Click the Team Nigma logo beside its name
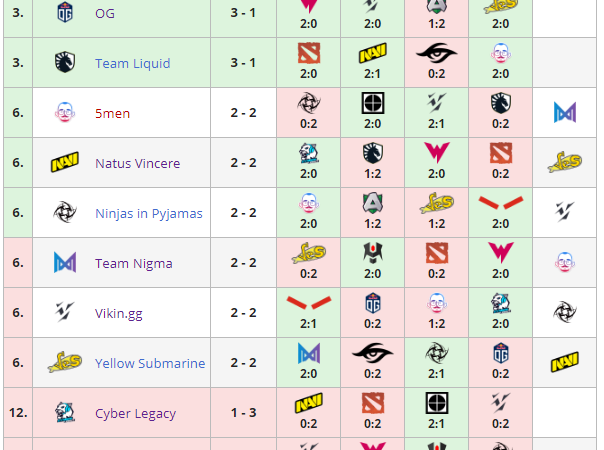Screen dimensions: 604x450 pos(65,262)
